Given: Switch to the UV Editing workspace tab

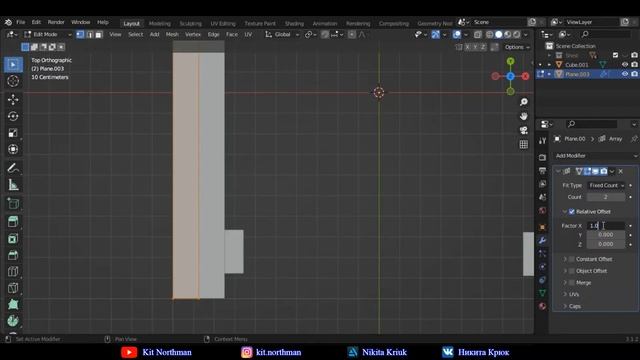Looking at the screenshot, I should point(223,24).
